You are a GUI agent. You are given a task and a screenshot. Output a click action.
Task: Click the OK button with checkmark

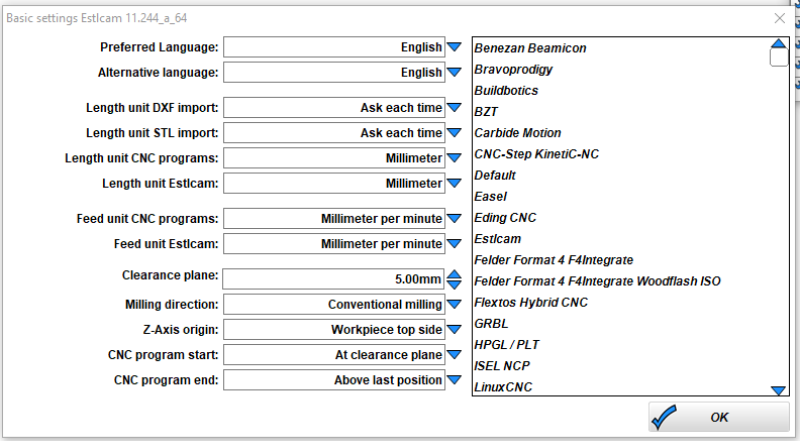[x=719, y=417]
